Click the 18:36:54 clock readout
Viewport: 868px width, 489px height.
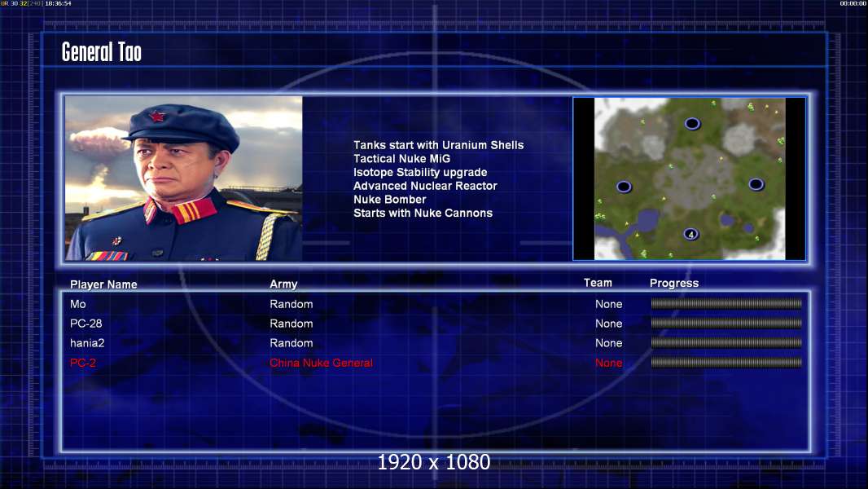tap(58, 3)
